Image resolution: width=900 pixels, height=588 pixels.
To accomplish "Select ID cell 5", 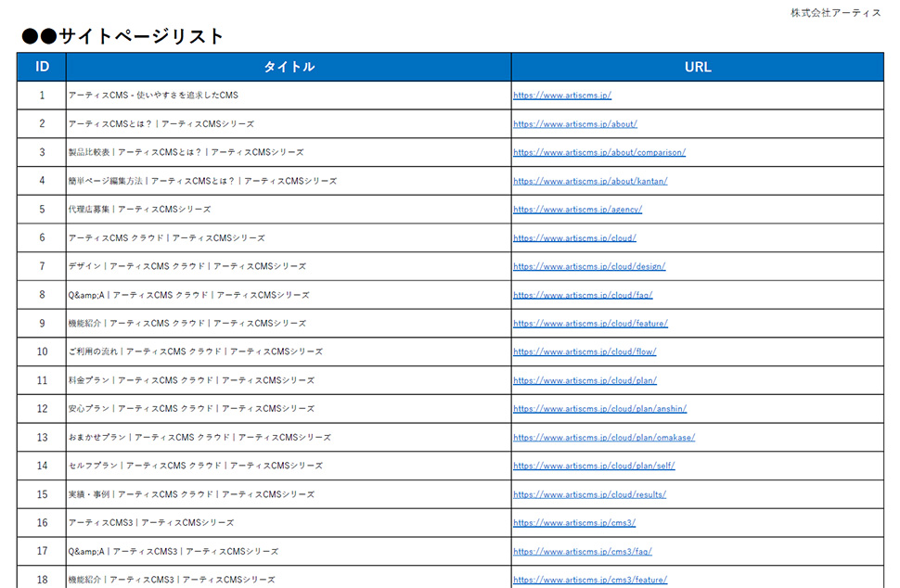I will pyautogui.click(x=42, y=210).
